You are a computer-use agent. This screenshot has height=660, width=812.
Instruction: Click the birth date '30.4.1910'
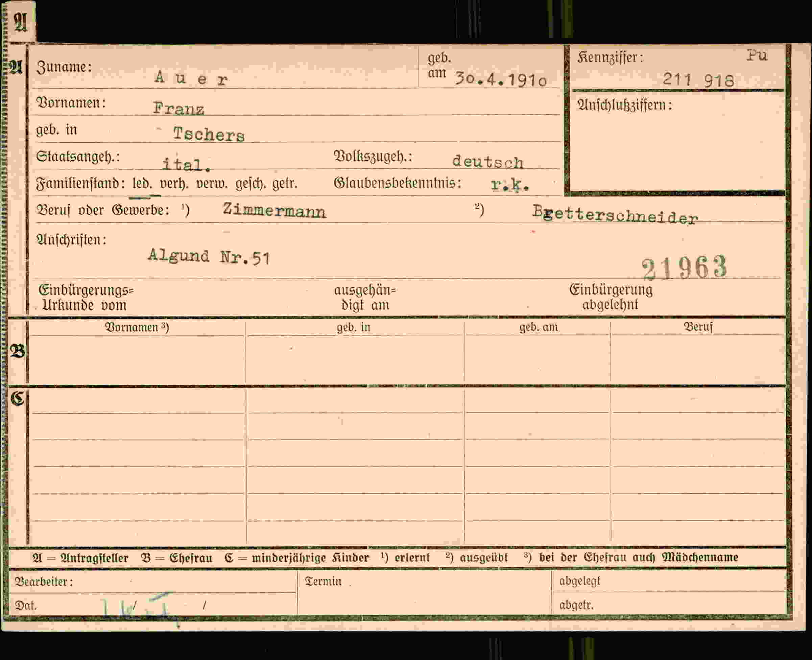click(501, 79)
